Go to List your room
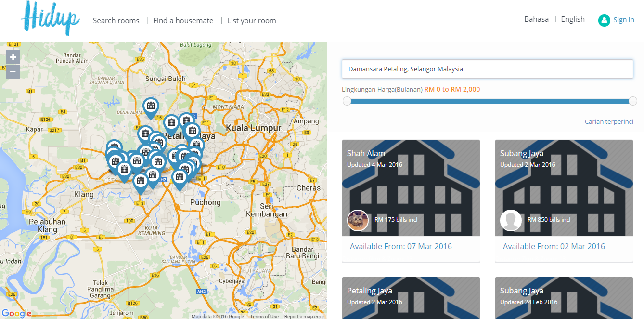 coord(252,20)
